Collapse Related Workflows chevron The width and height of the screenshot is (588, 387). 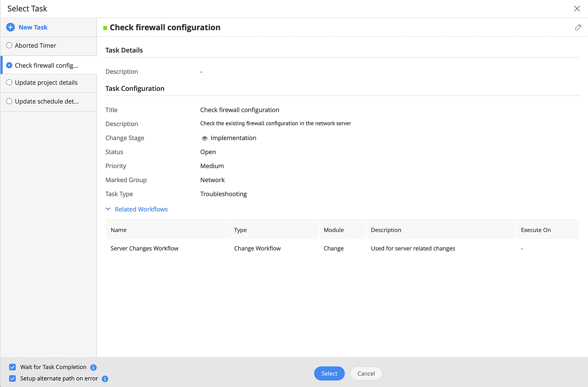108,209
